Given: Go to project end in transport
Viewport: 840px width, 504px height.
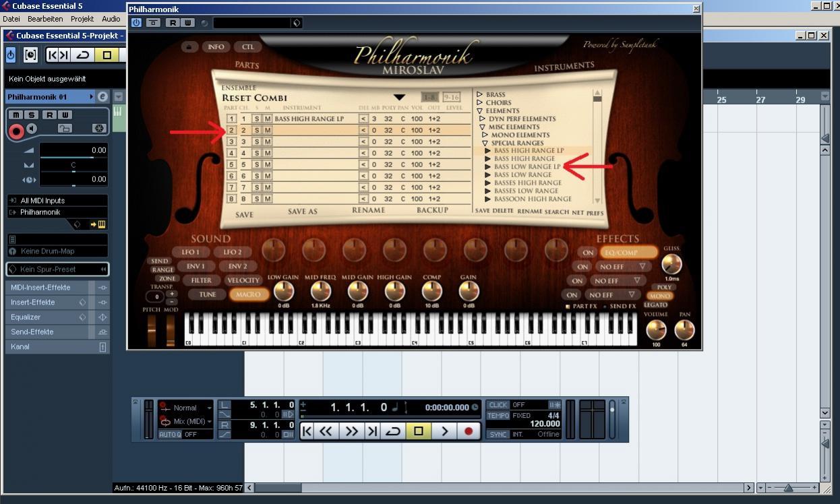Looking at the screenshot, I should coord(371,431).
